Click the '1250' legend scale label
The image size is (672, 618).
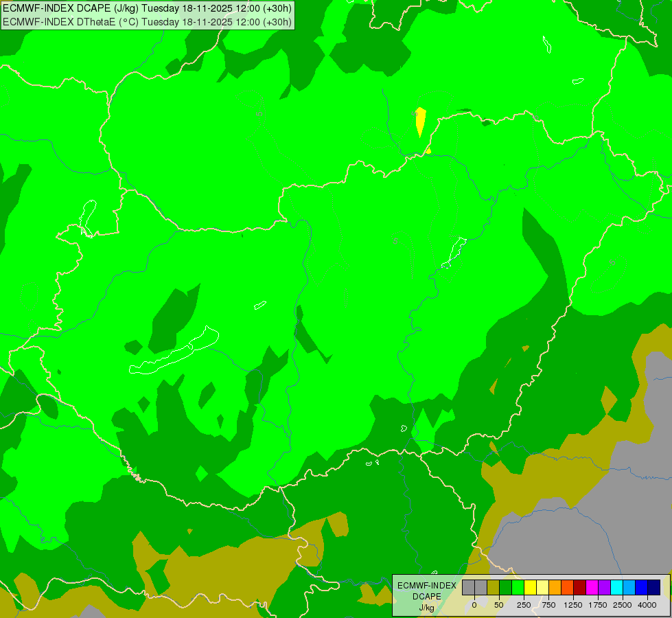pyautogui.click(x=573, y=605)
